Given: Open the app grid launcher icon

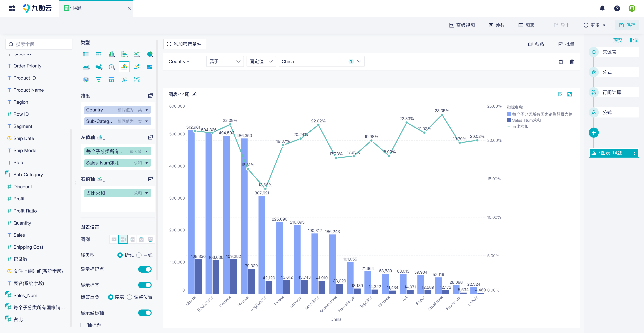Looking at the screenshot, I should coord(12,9).
